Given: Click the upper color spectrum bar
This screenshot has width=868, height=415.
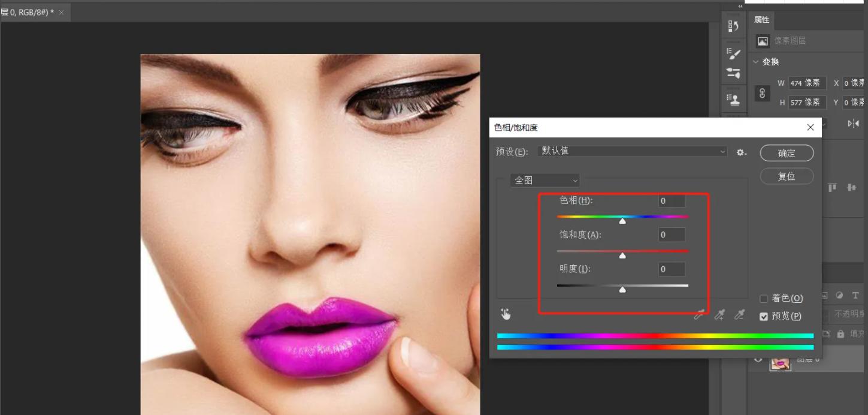Looking at the screenshot, I should pos(655,336).
